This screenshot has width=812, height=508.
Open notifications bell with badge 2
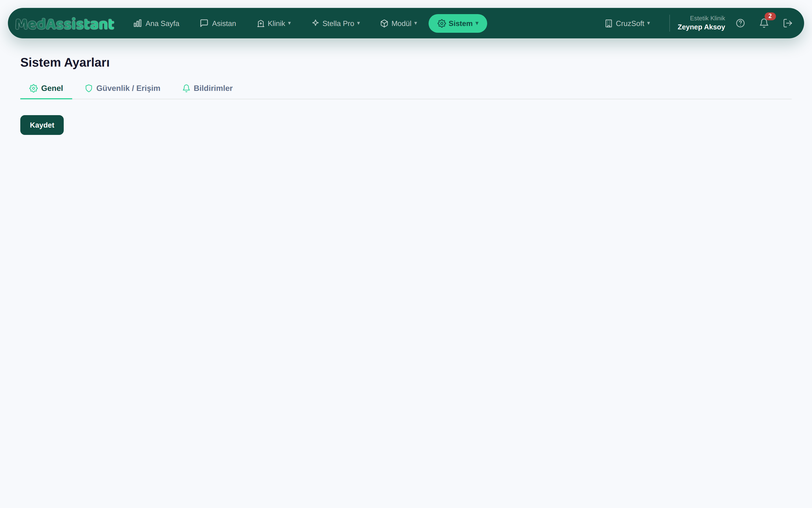(x=764, y=23)
